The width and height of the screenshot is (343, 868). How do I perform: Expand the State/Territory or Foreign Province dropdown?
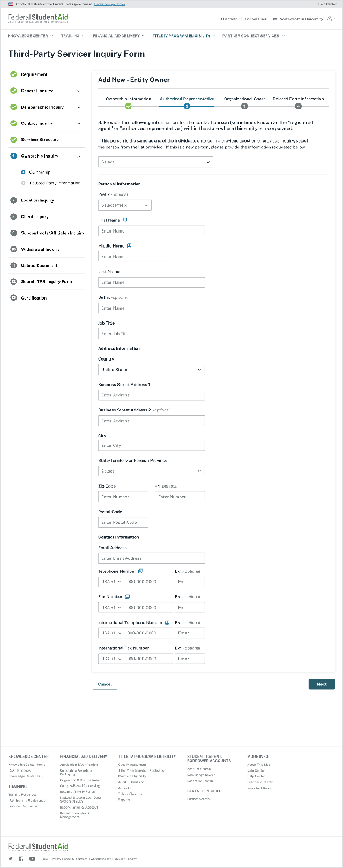[151, 471]
